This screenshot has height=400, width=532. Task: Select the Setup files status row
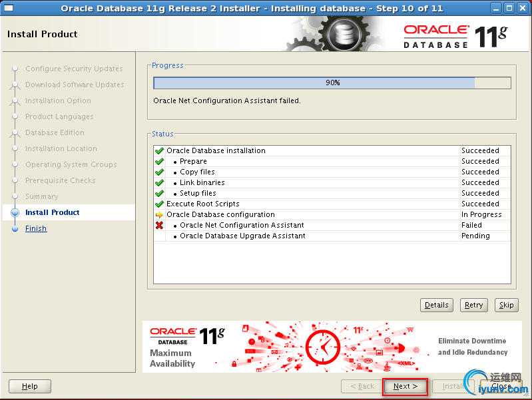click(332, 194)
